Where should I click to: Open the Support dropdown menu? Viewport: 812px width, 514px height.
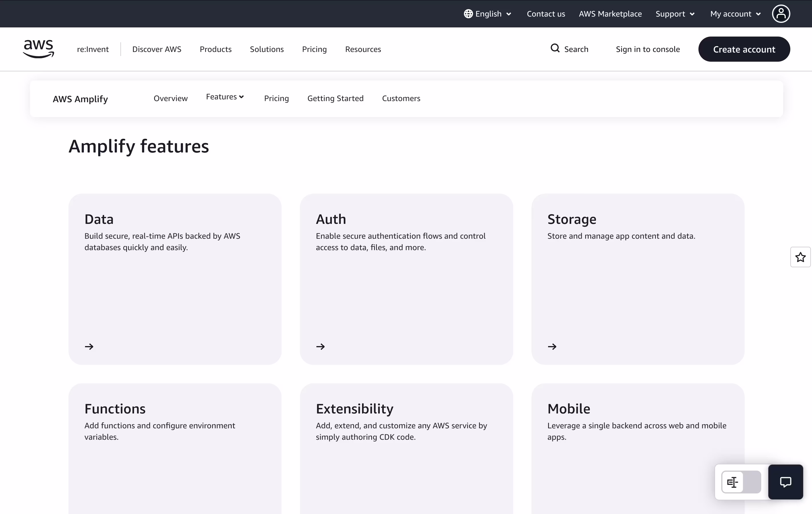click(675, 14)
